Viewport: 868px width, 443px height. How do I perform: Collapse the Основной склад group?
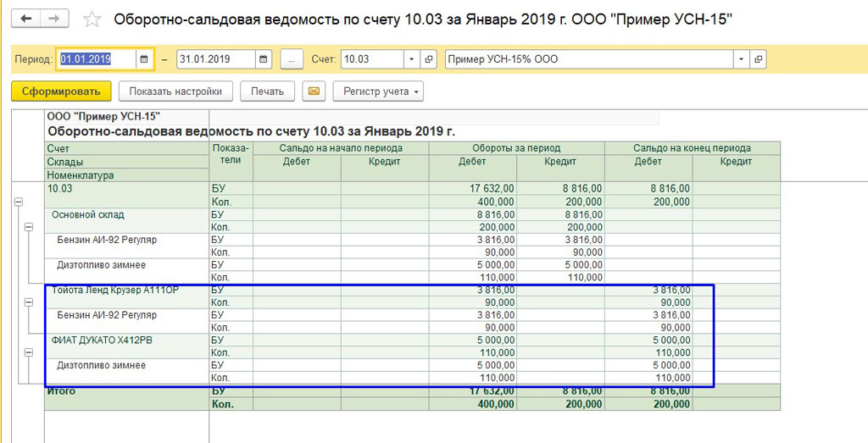30,228
